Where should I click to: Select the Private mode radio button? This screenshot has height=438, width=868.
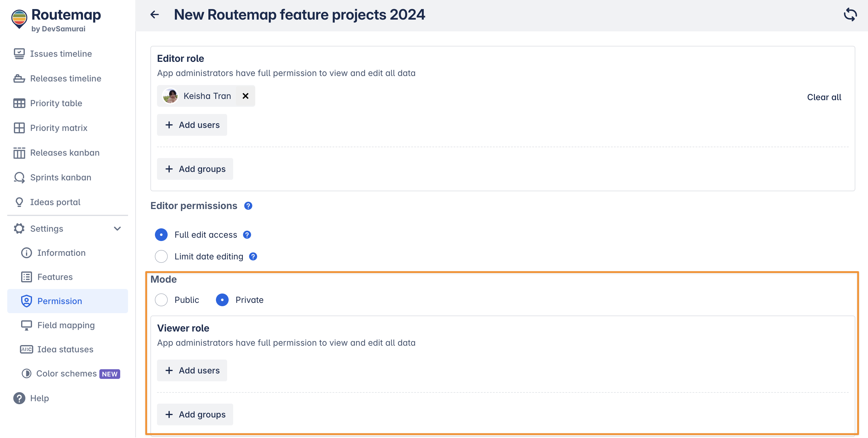222,300
